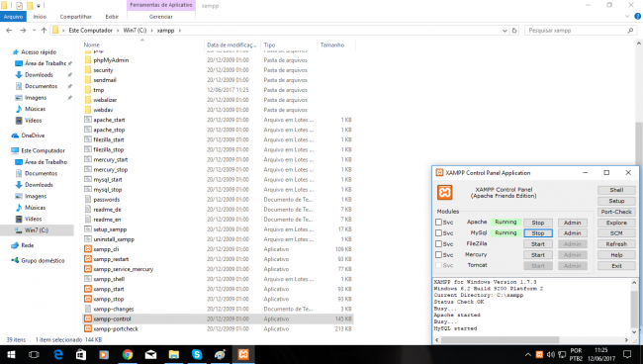
Task: Start the Mercury module
Action: (538, 255)
